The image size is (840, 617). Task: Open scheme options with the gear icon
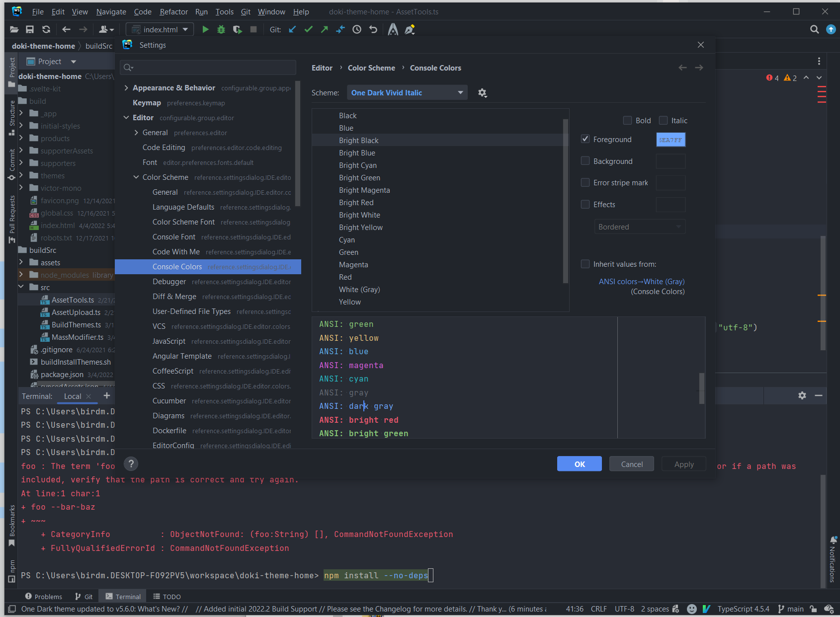(482, 92)
